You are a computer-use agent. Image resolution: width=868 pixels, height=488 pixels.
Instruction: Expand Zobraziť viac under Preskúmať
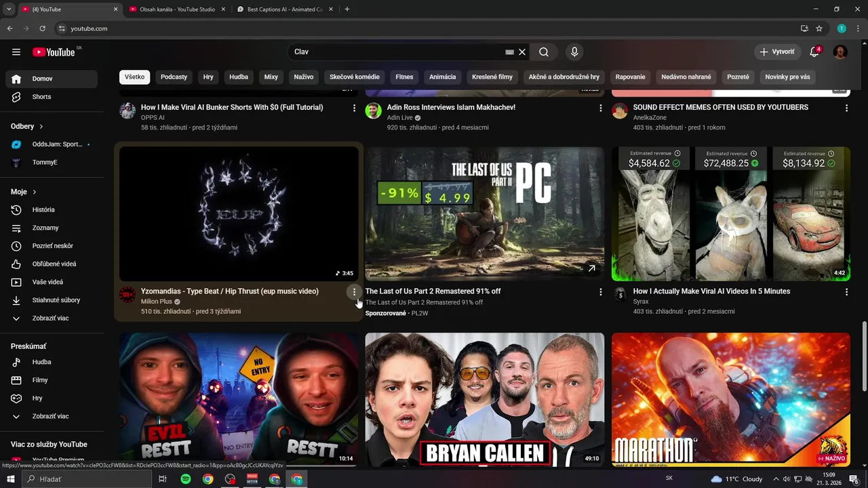pyautogui.click(x=52, y=417)
